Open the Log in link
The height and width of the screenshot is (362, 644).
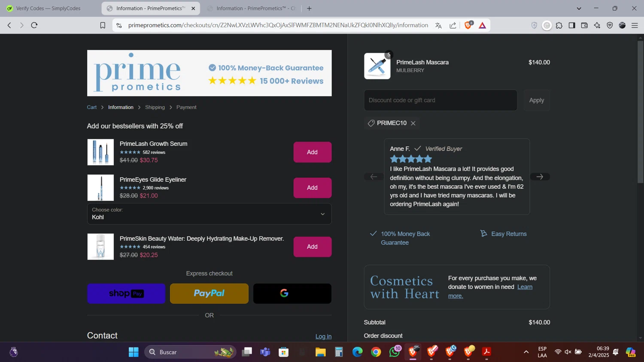point(323,336)
